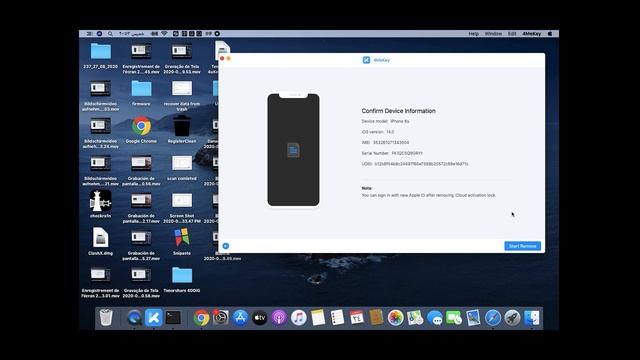Click the phone illustration in 4MeKey
This screenshot has height=360, width=640.
[x=293, y=150]
